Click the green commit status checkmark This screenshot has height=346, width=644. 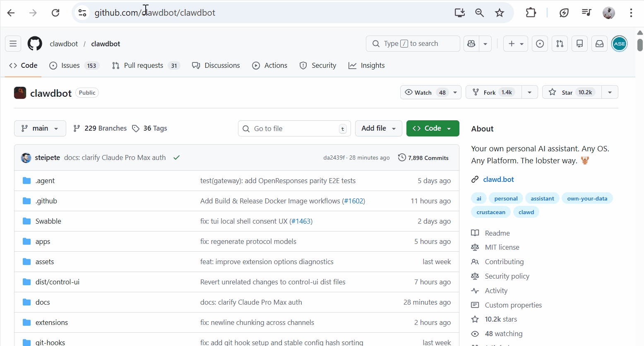tap(176, 157)
